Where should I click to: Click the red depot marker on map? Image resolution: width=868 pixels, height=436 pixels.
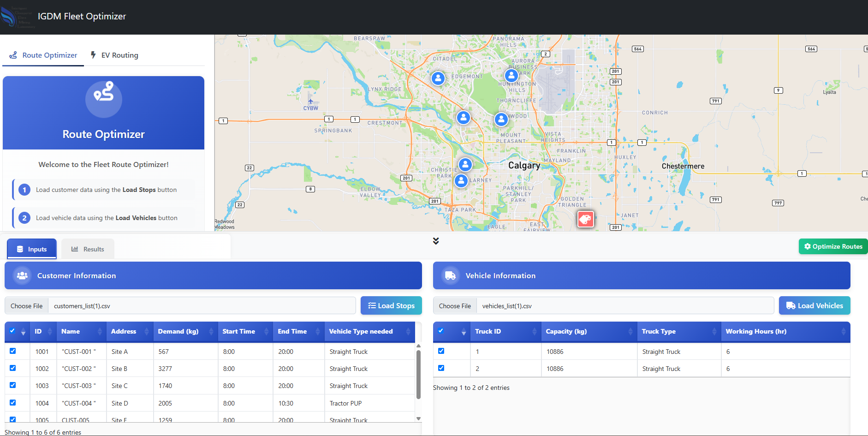[586, 219]
